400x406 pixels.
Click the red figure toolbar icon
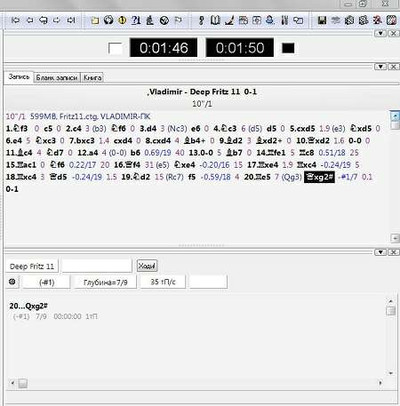coord(377,21)
